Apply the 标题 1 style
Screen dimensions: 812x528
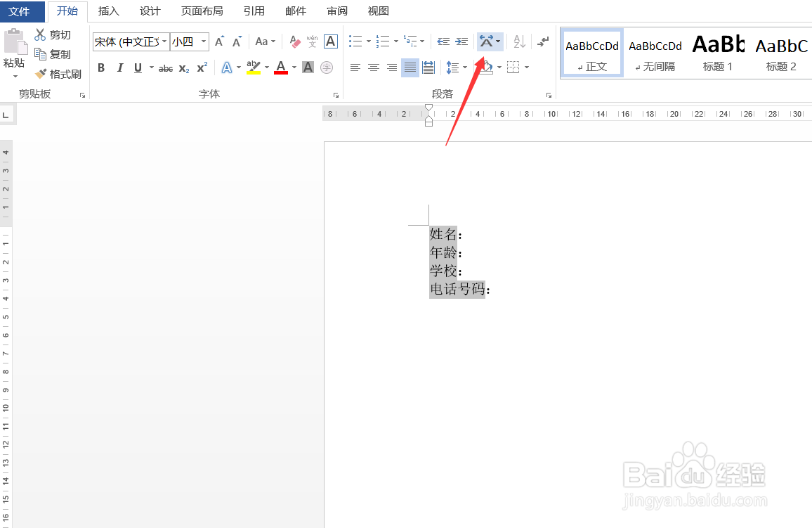(x=718, y=52)
